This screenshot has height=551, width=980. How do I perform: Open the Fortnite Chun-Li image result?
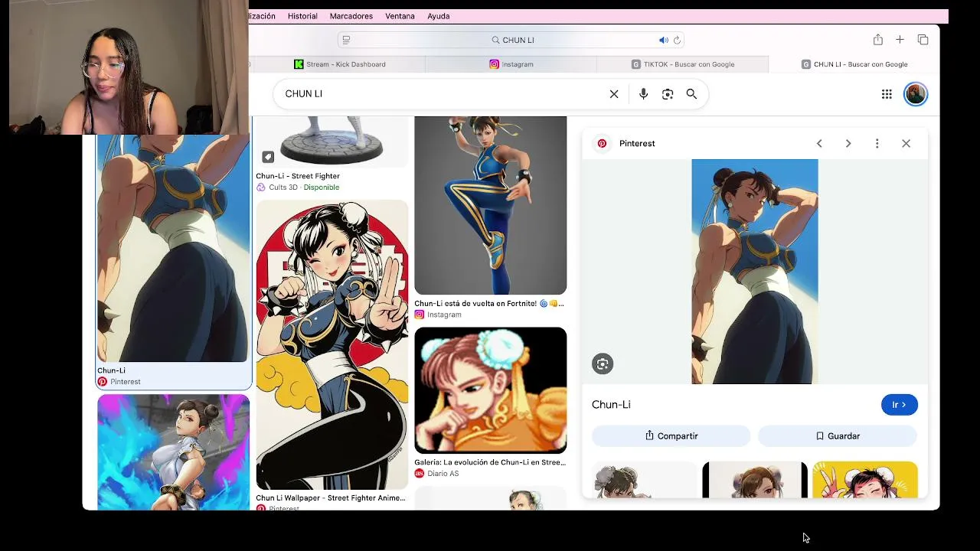point(491,205)
